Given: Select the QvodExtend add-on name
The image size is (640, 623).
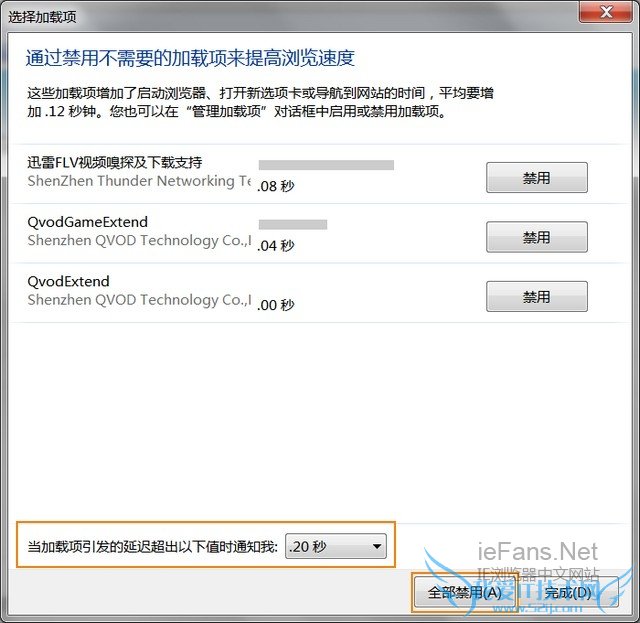Looking at the screenshot, I should [68, 281].
